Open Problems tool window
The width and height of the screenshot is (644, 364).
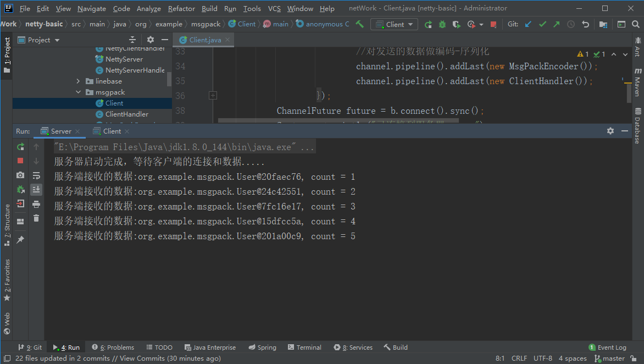pyautogui.click(x=113, y=348)
